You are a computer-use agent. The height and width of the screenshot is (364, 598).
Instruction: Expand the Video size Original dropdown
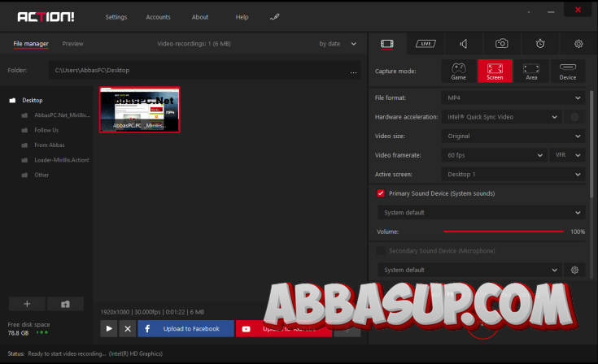pyautogui.click(x=513, y=136)
